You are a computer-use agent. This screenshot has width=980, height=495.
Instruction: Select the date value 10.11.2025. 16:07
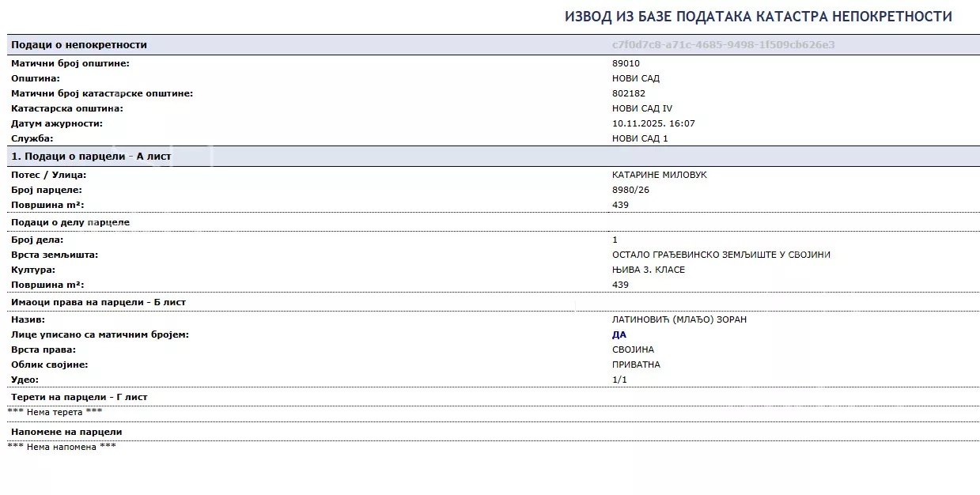point(653,123)
